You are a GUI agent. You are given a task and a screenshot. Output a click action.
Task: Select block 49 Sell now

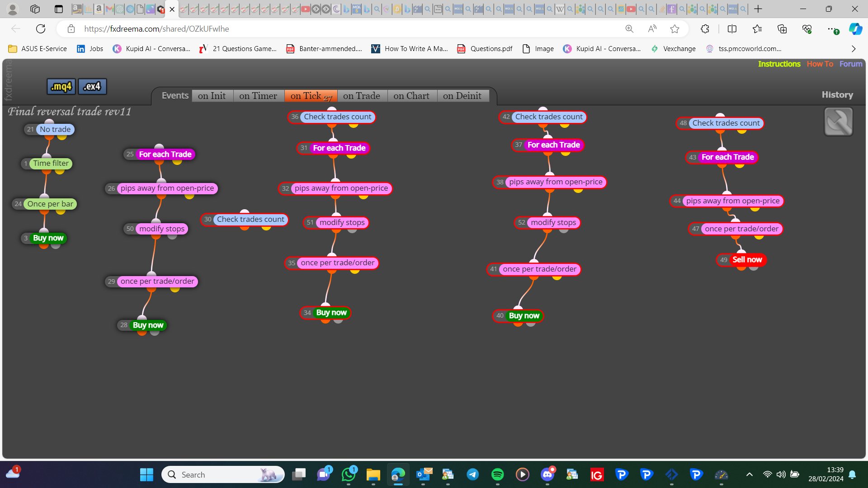[x=741, y=260]
